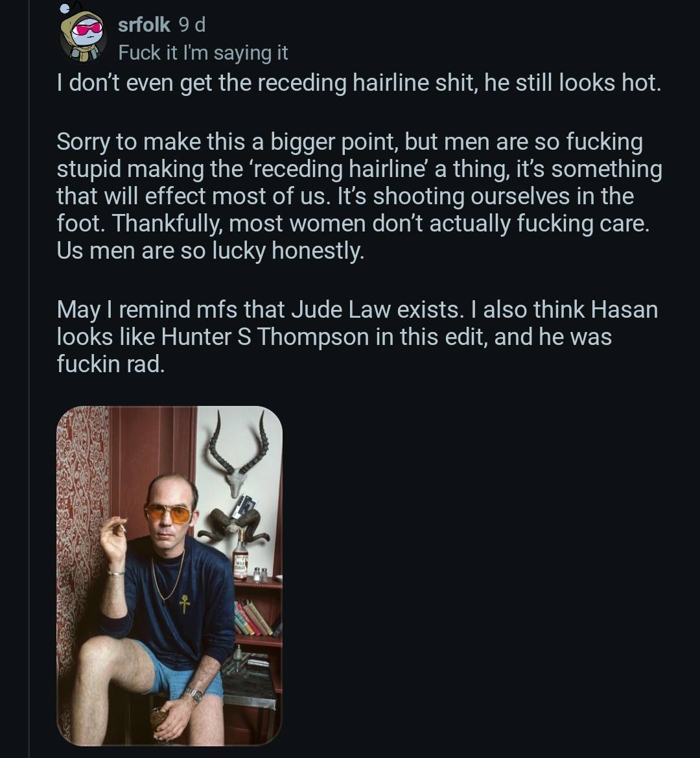Click the "9 d" comment timestamp

coord(192,24)
